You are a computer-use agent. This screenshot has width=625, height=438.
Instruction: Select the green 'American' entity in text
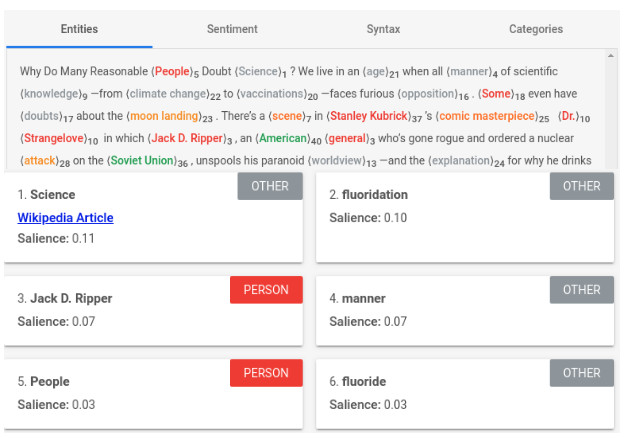(x=284, y=138)
